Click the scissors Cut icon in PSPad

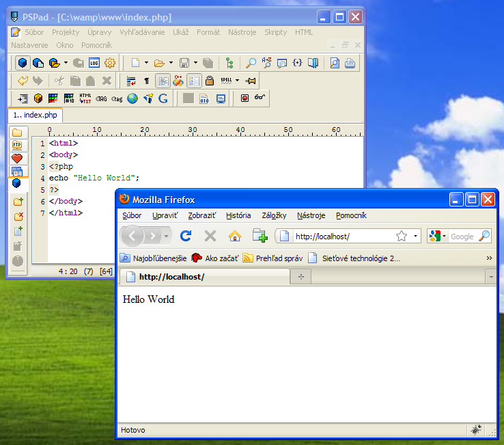tap(59, 81)
